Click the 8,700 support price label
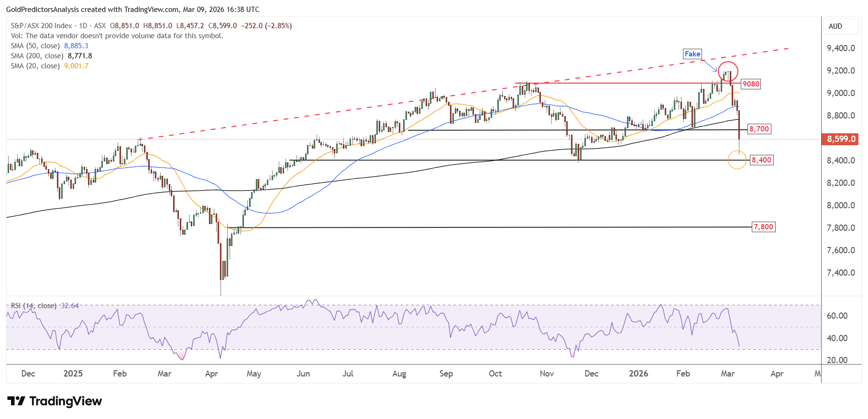This screenshot has height=419, width=868. [759, 129]
